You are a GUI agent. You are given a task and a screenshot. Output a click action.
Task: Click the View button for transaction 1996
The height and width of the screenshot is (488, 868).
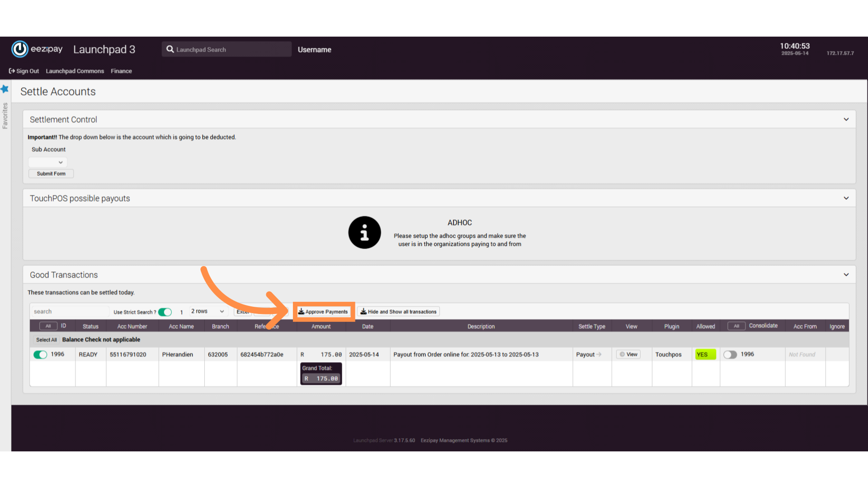[x=628, y=354]
